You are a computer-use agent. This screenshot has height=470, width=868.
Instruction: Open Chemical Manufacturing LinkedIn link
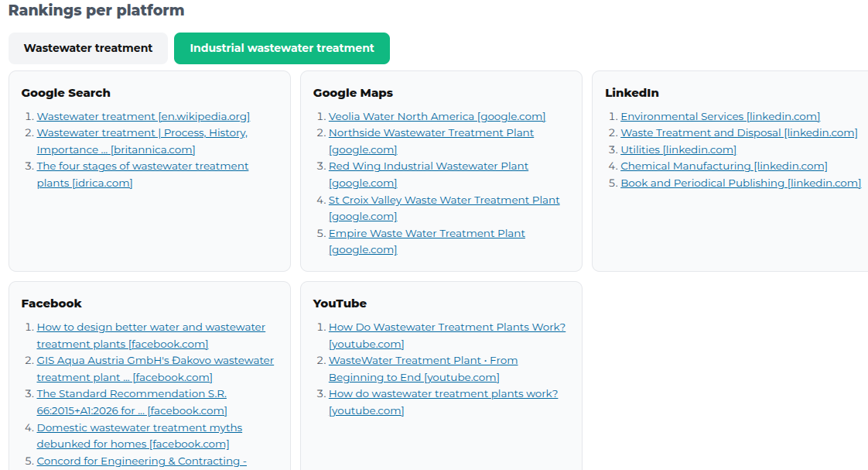724,166
